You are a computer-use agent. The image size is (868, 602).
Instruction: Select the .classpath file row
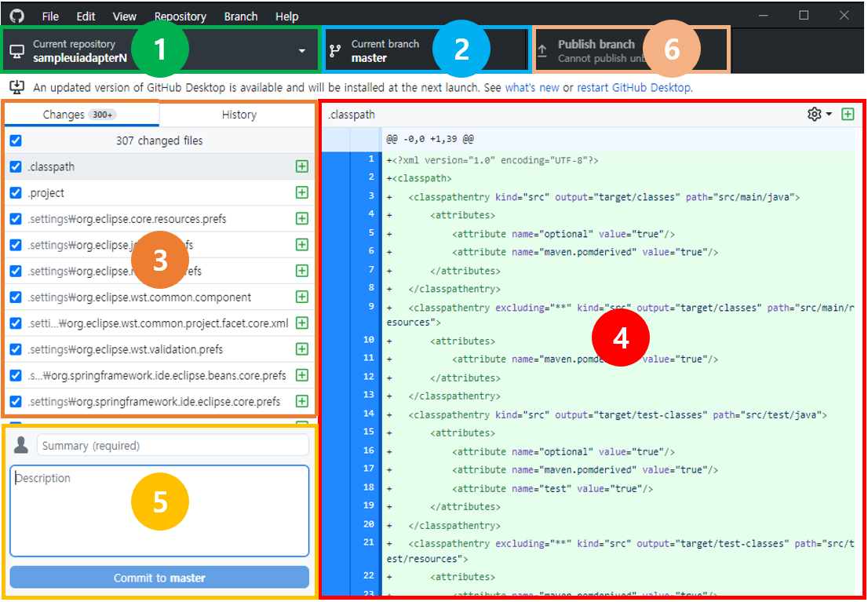[x=159, y=166]
